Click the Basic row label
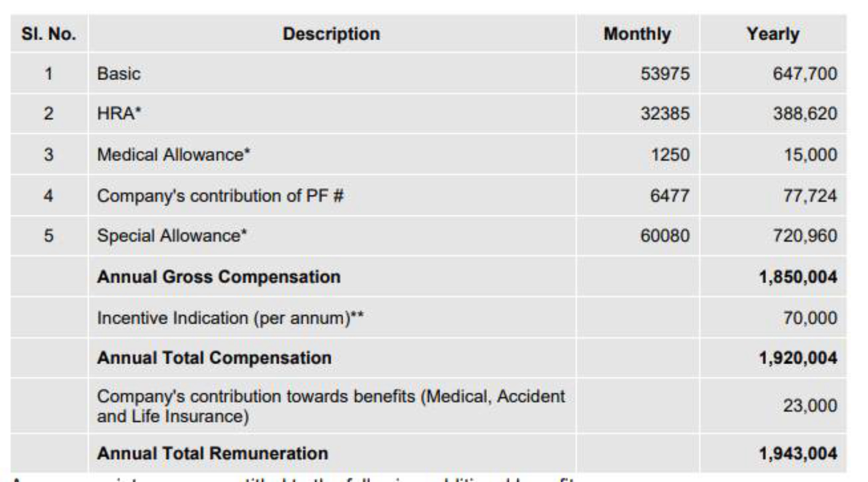Screen dimensions: 868x482 119,74
